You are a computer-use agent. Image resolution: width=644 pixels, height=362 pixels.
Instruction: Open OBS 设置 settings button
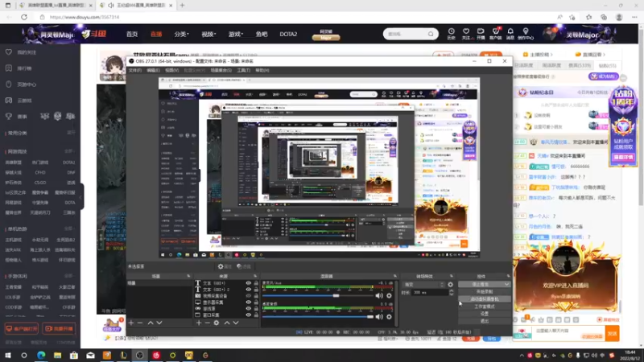pyautogui.click(x=485, y=314)
